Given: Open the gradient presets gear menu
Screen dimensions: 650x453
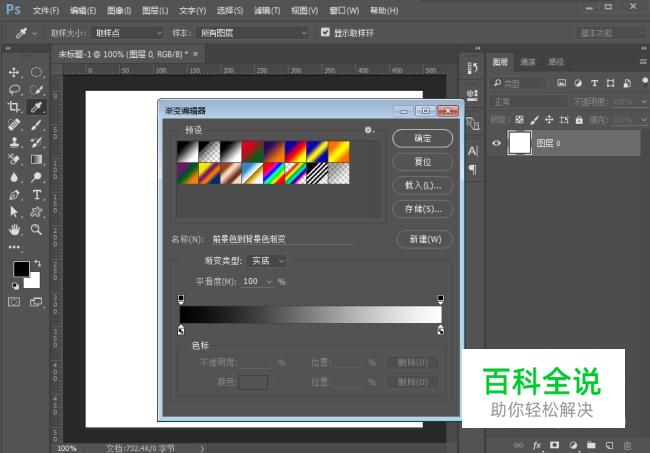Looking at the screenshot, I should [370, 130].
